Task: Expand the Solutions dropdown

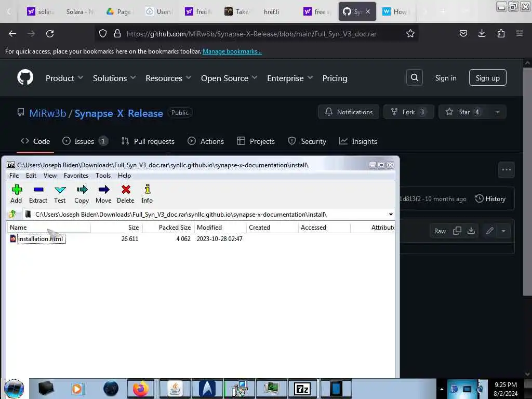Action: (114, 78)
